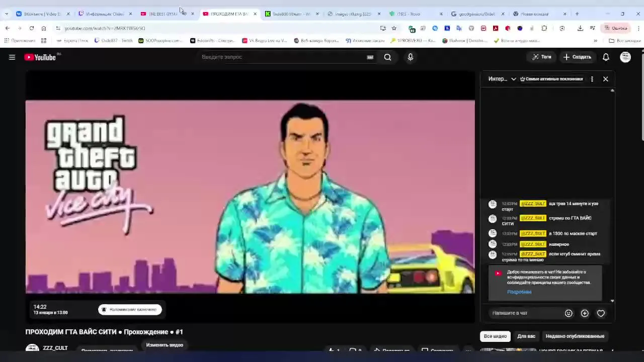This screenshot has width=644, height=362.
Task: Open the "SOOP" bookmark
Action: click(x=160, y=41)
